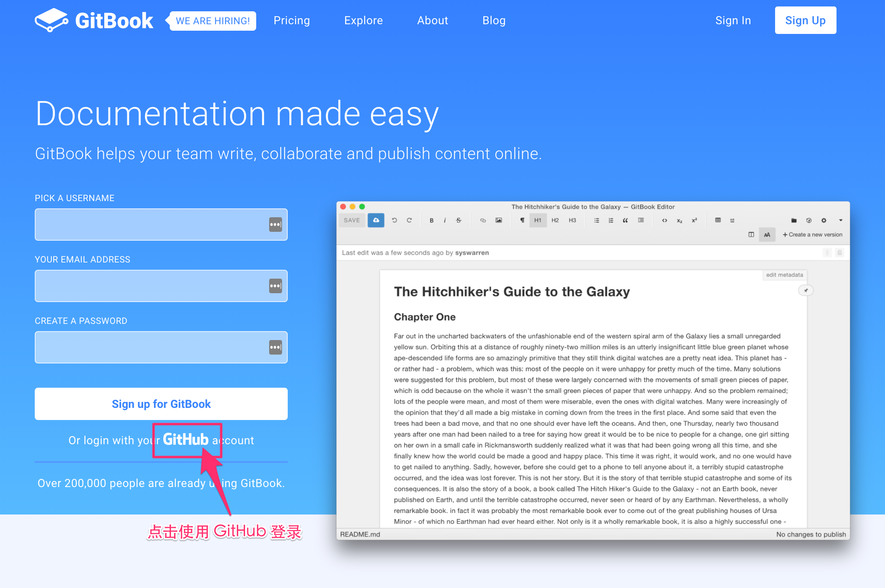This screenshot has width=885, height=588.
Task: Focus the Your Email Address field
Action: click(161, 286)
